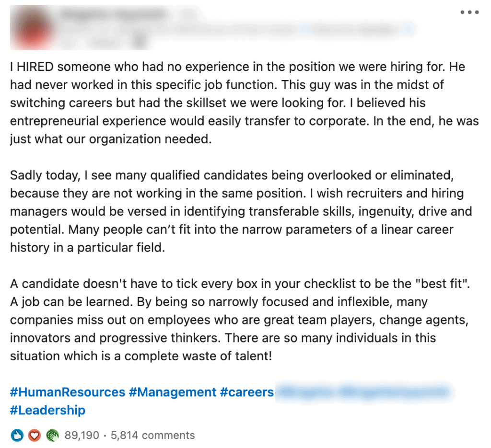Screen dimensions: 491x448
Task: Follow the #HumanResources hashtag
Action: pos(68,392)
